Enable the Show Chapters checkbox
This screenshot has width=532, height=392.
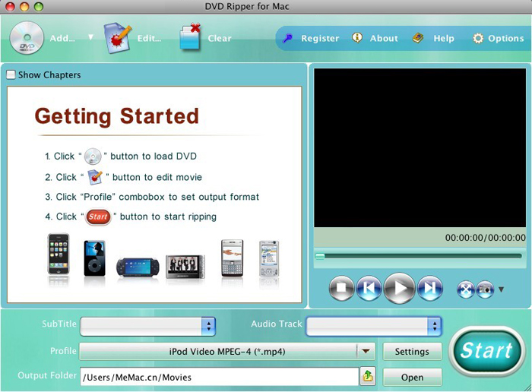pos(11,74)
